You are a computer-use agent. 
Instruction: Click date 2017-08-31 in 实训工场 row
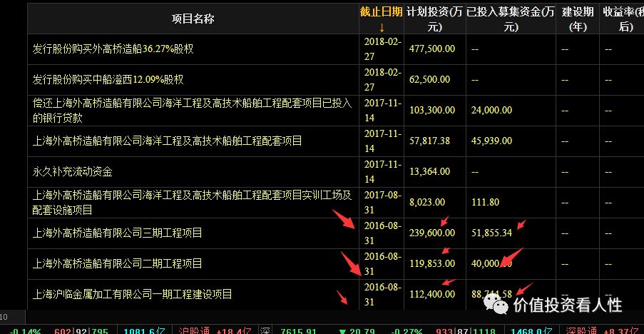[382, 203]
